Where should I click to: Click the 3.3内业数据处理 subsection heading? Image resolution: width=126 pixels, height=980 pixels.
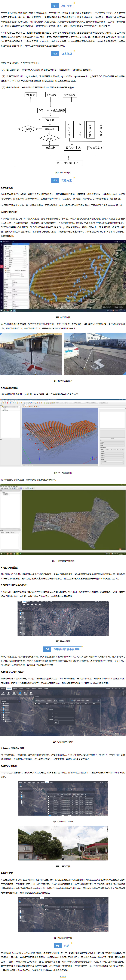[9, 388]
